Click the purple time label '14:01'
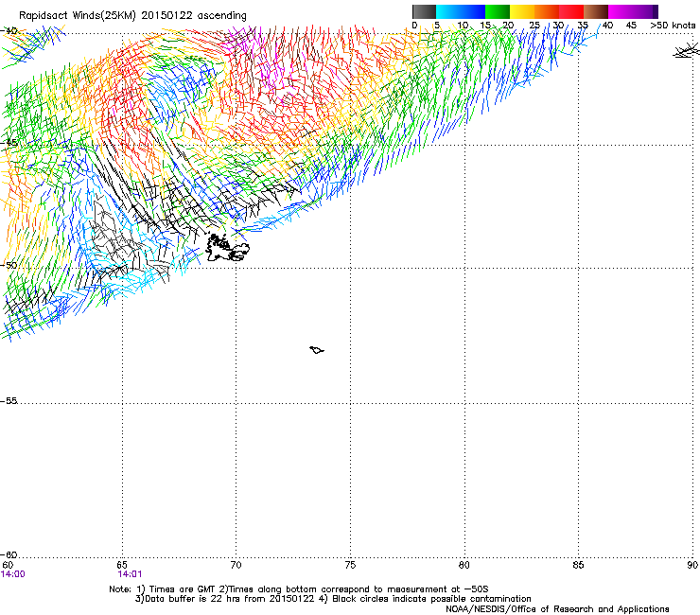This screenshot has height=615, width=700. pos(130,574)
